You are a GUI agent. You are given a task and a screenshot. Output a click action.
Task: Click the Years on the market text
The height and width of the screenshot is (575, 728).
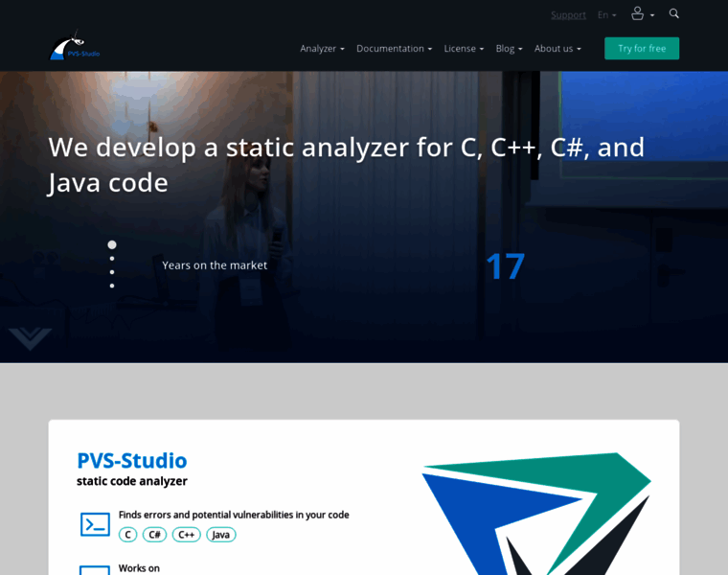point(215,265)
